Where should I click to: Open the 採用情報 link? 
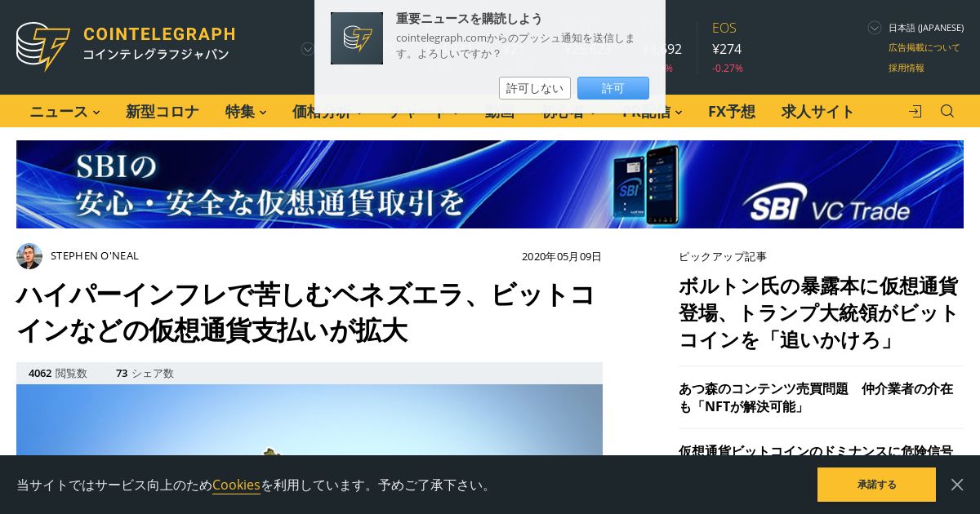pyautogui.click(x=906, y=68)
